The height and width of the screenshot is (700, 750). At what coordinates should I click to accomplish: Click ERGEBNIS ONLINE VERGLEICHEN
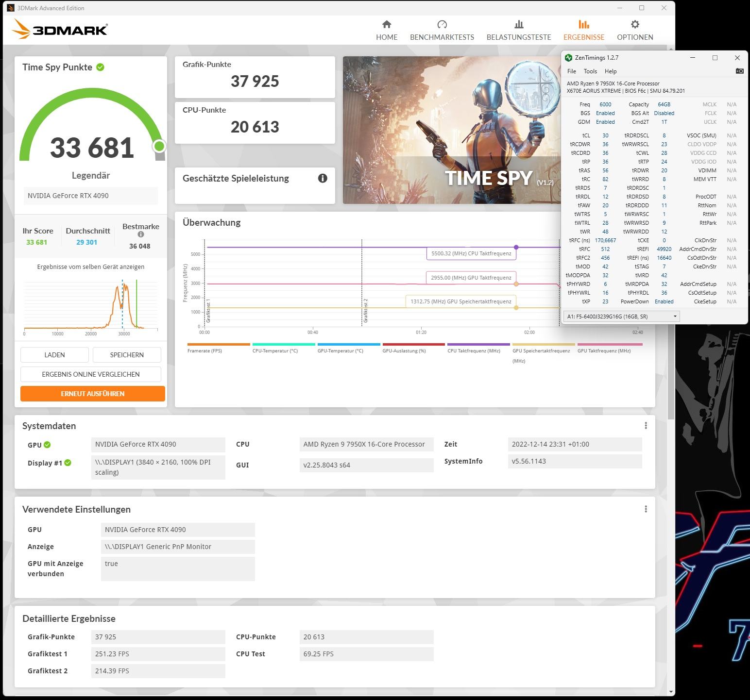[x=91, y=374]
